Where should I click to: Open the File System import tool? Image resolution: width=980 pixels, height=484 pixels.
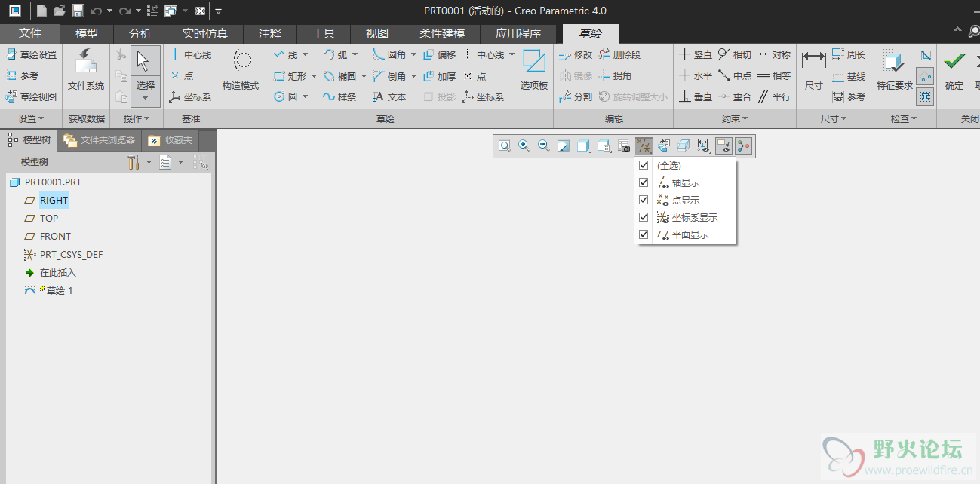(86, 71)
